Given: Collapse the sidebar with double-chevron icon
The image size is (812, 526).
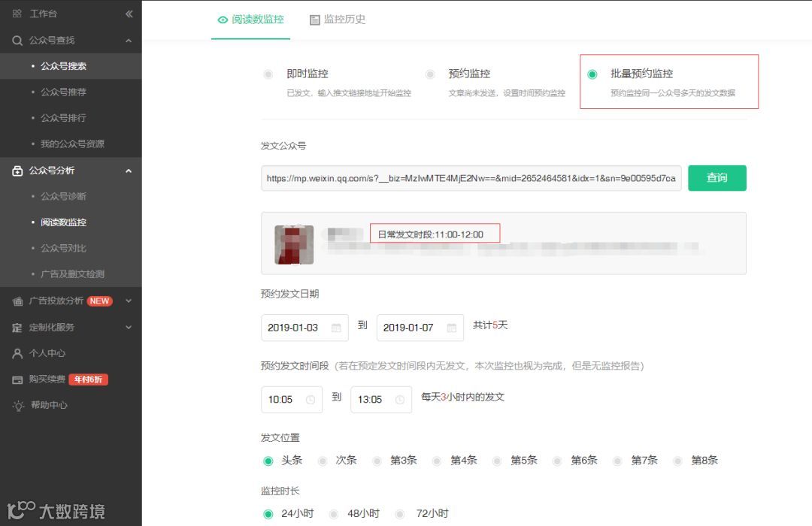Looking at the screenshot, I should [129, 14].
